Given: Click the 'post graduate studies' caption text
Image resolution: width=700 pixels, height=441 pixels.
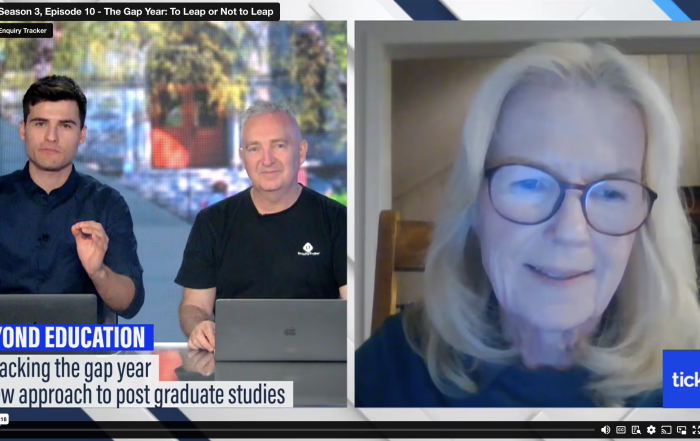Looking at the screenshot, I should (x=200, y=395).
